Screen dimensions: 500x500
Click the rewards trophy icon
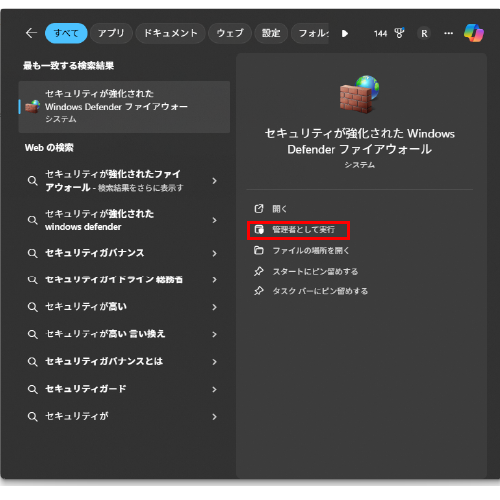(x=399, y=33)
